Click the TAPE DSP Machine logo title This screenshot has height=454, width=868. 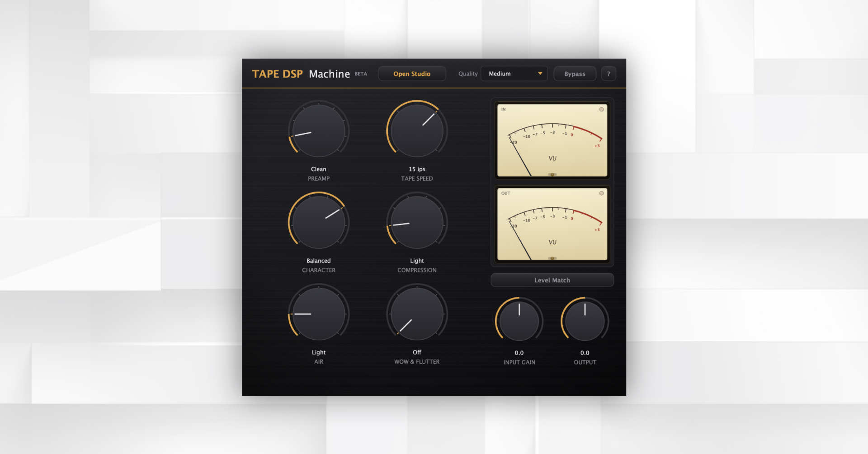(x=301, y=74)
